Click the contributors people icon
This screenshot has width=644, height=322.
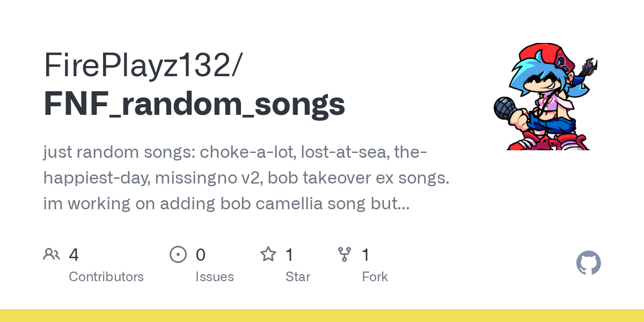point(52,254)
